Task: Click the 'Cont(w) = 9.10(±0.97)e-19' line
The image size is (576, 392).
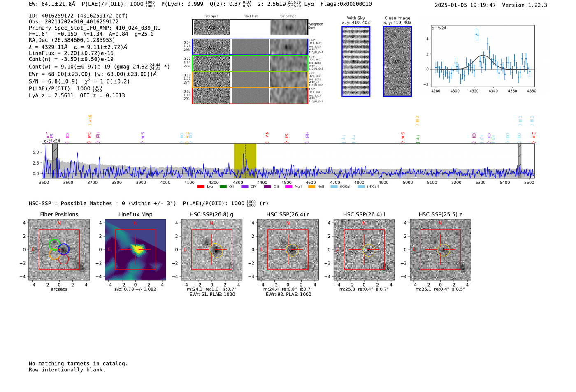Action: 99,66
